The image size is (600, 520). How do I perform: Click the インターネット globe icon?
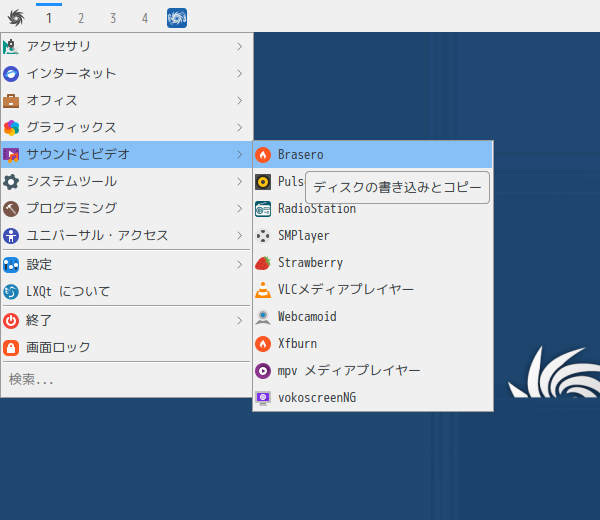coord(11,73)
